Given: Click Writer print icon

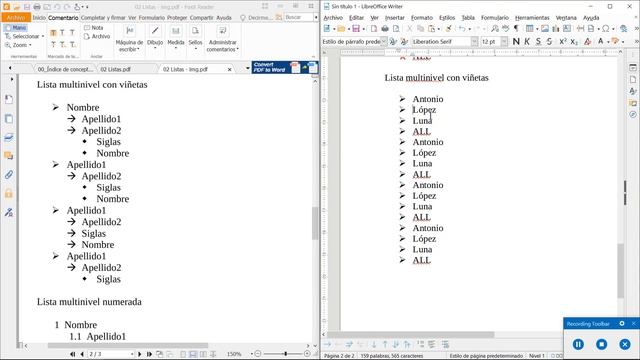Looking at the screenshot, I should [x=385, y=29].
